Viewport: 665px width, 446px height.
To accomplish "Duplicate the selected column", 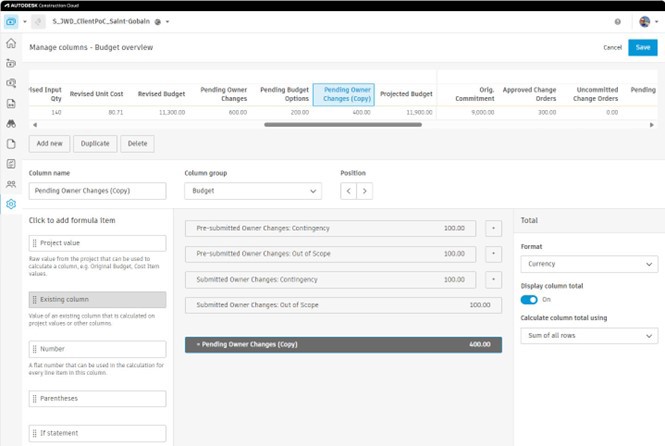I will point(95,144).
